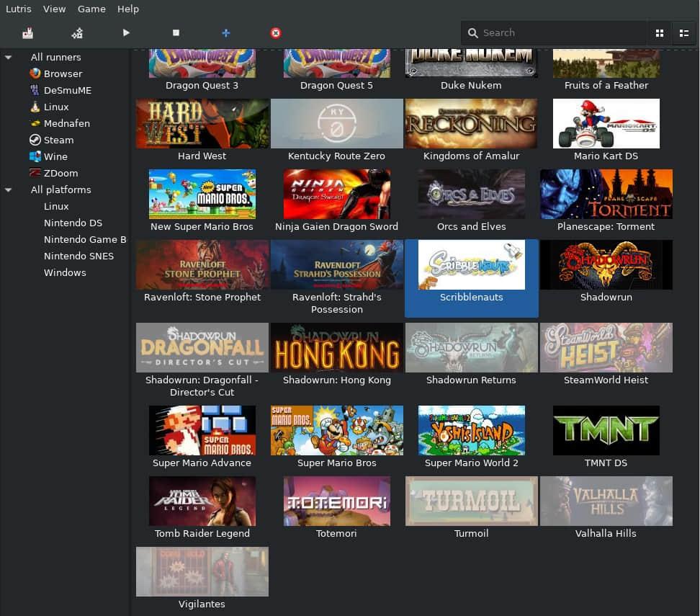Image resolution: width=700 pixels, height=616 pixels.
Task: Open the Lutris menu
Action: (18, 9)
